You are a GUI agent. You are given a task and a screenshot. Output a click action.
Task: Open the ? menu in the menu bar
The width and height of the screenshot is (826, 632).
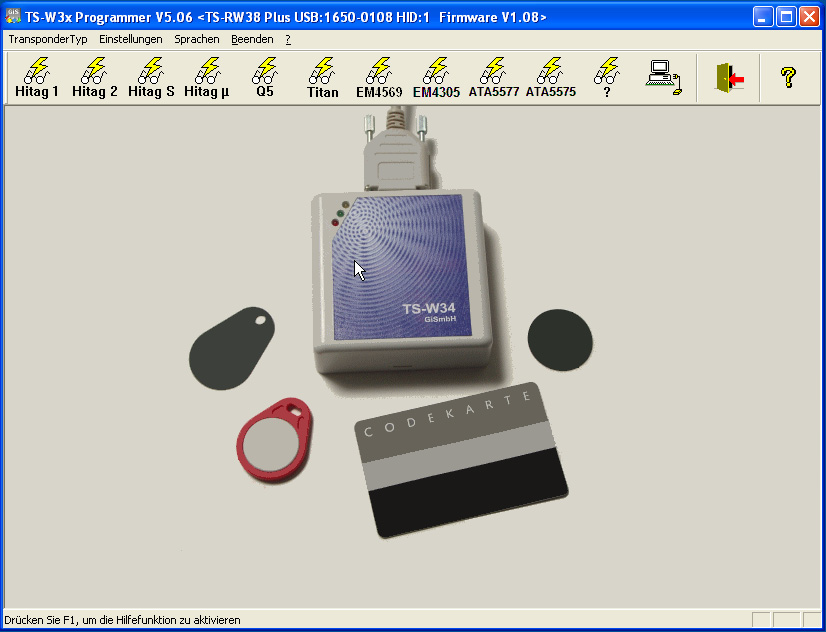coord(287,39)
